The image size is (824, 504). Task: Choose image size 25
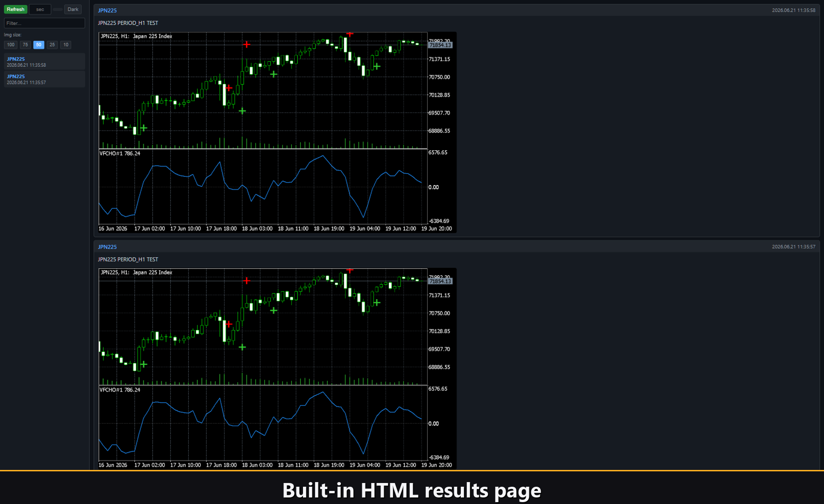pyautogui.click(x=52, y=45)
